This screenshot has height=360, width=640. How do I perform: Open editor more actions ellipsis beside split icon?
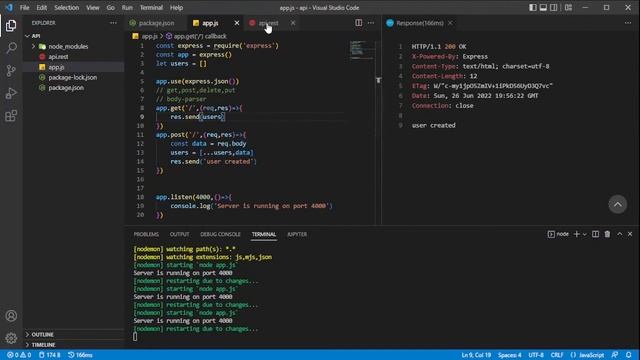point(371,23)
